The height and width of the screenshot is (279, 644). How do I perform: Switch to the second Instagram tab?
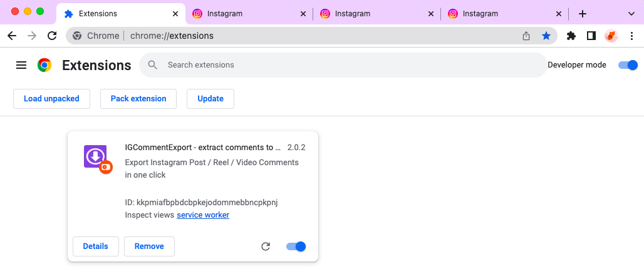pos(377,14)
